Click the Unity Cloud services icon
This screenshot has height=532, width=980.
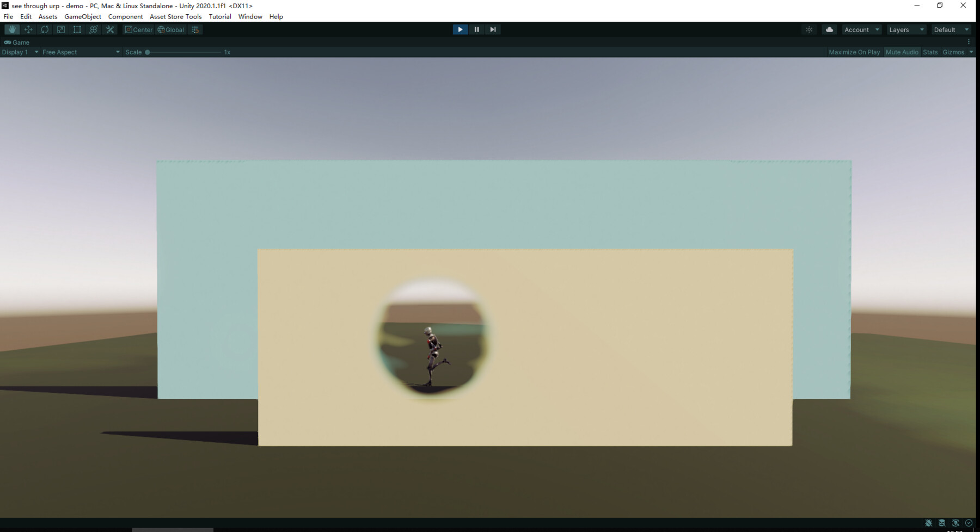coord(829,29)
